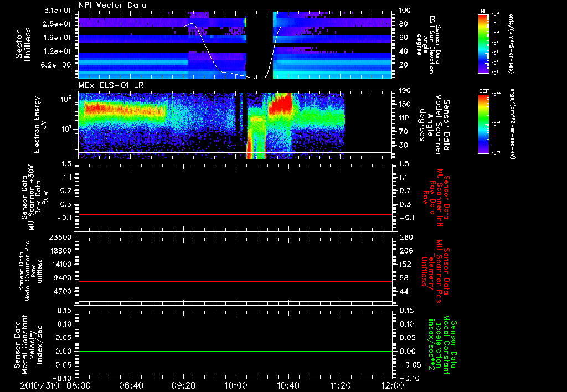
Task: Click the '1.2e+01' sector tick label
Action: click(57, 51)
